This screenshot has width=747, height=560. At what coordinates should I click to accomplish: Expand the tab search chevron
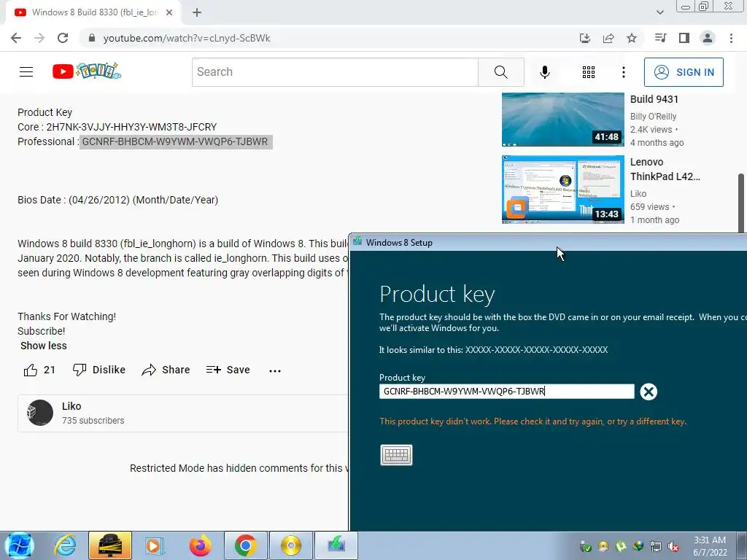click(659, 12)
